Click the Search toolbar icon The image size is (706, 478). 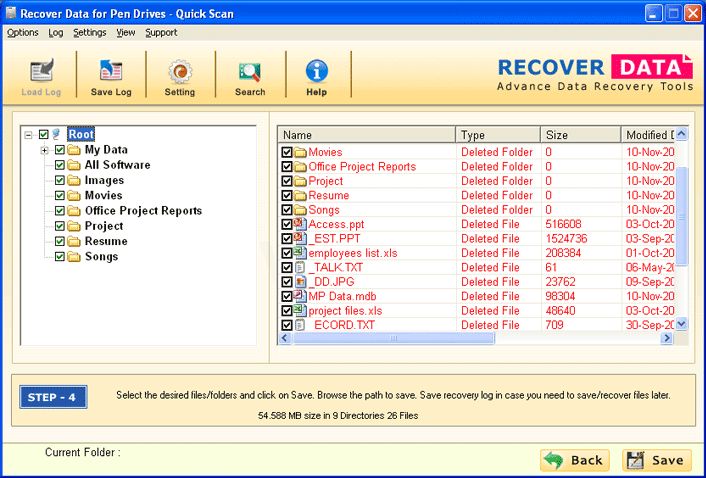[x=250, y=73]
